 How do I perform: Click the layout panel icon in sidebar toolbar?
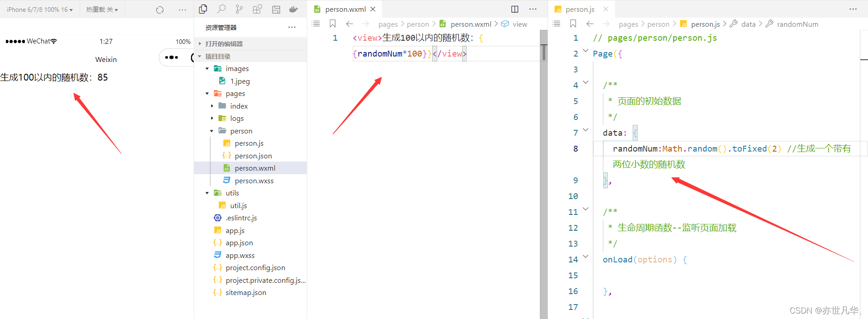pyautogui.click(x=276, y=9)
